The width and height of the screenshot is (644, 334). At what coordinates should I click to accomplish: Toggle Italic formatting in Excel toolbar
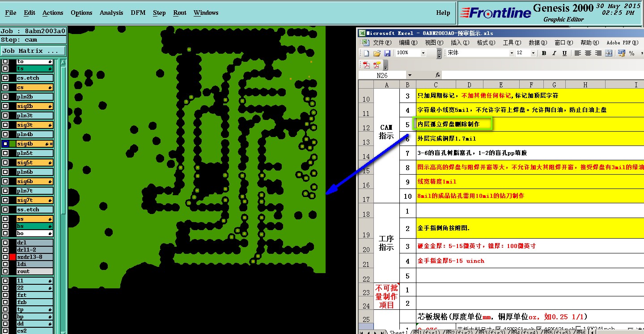tap(554, 53)
